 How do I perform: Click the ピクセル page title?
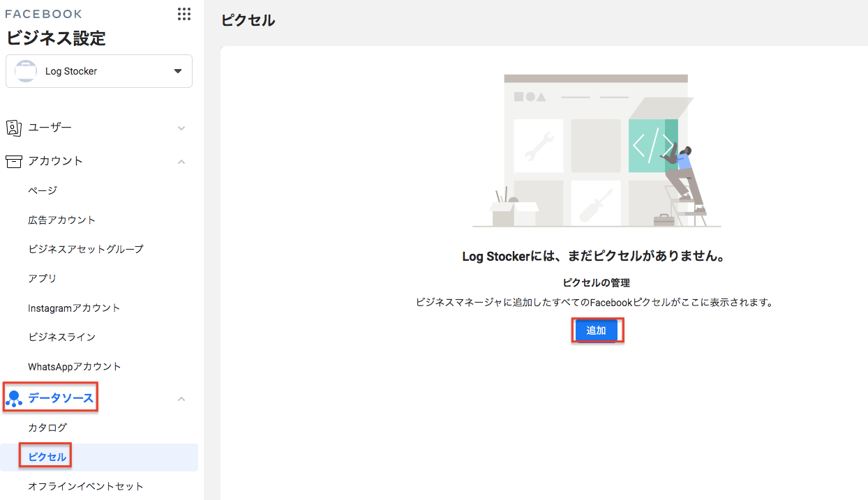(x=248, y=20)
